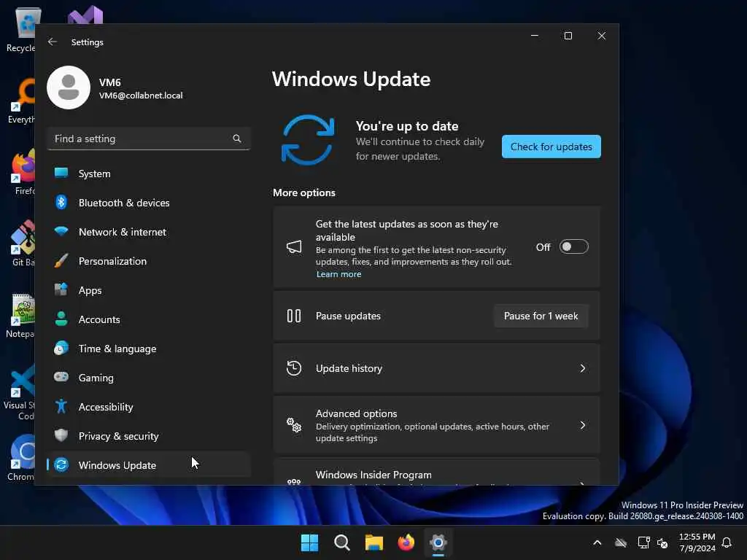Click the Find a setting search field

point(149,139)
